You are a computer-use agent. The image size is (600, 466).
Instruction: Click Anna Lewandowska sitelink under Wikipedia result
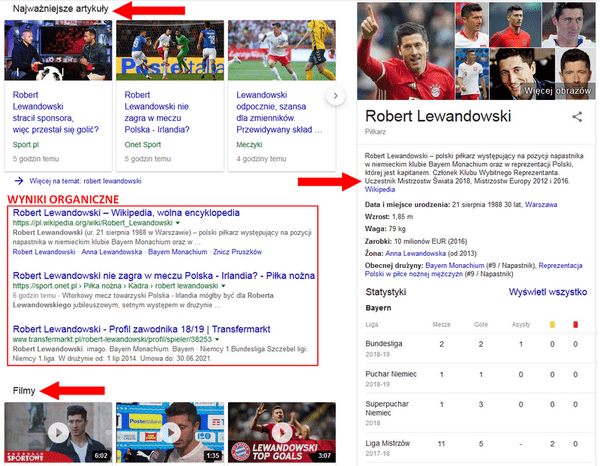coord(112,252)
